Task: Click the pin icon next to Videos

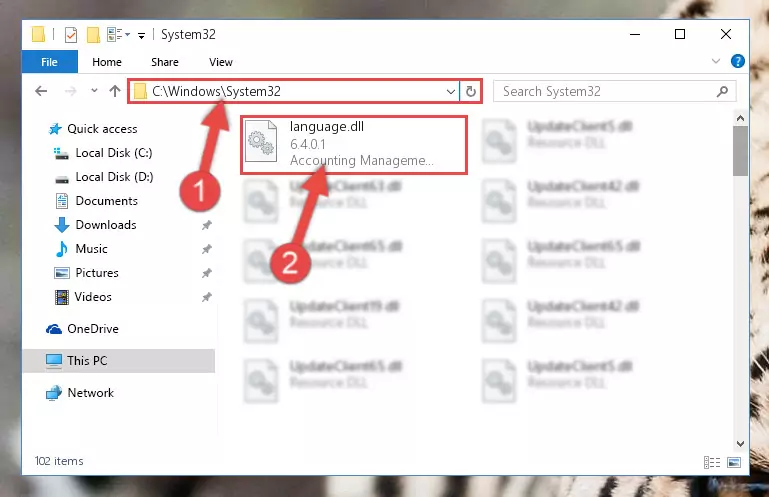Action: 206,297
